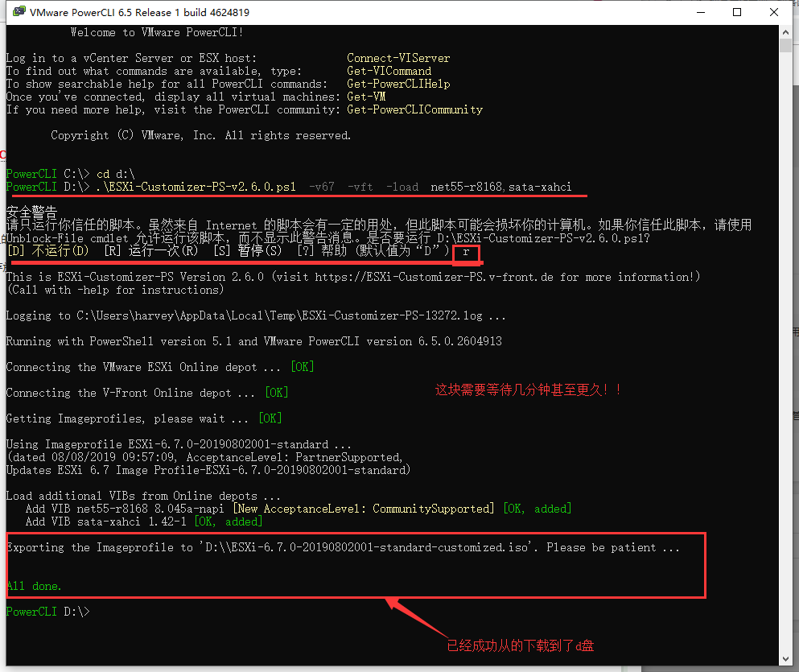
Task: Click the typed 'r' response
Action: tap(466, 252)
